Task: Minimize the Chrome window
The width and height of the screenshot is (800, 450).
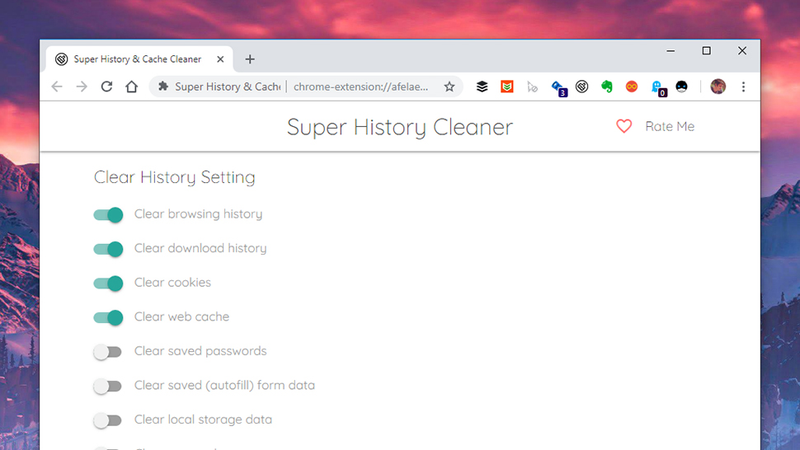Action: click(x=670, y=51)
